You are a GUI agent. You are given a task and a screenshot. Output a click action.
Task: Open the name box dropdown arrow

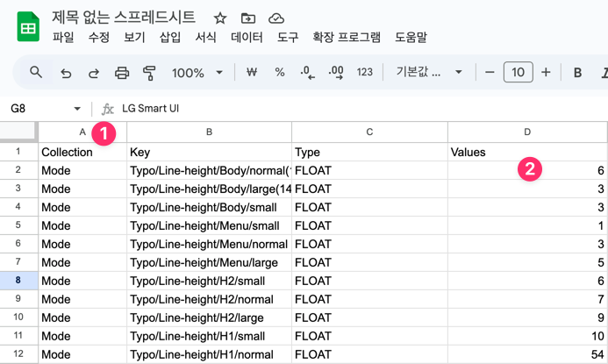[x=77, y=109]
